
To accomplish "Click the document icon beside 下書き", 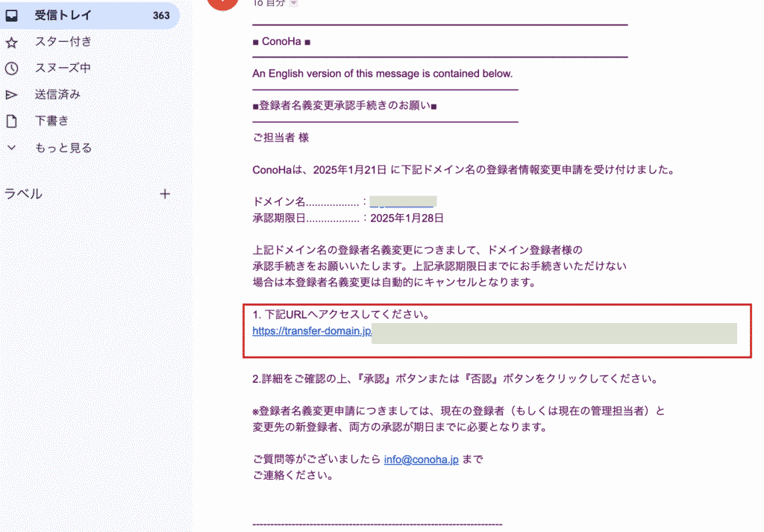I will tap(11, 121).
